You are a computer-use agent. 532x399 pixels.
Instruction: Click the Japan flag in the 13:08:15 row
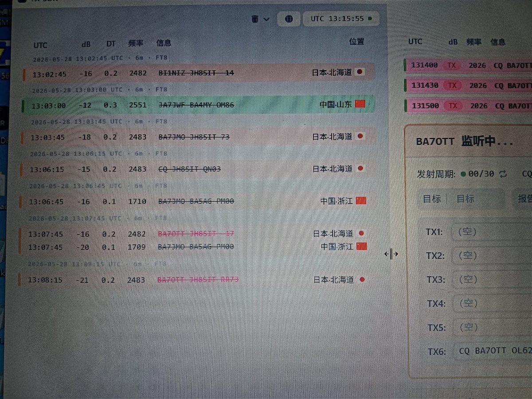pos(362,279)
